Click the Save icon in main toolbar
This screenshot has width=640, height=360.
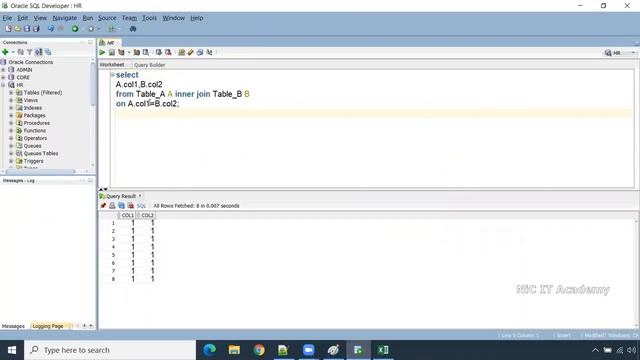click(x=27, y=29)
